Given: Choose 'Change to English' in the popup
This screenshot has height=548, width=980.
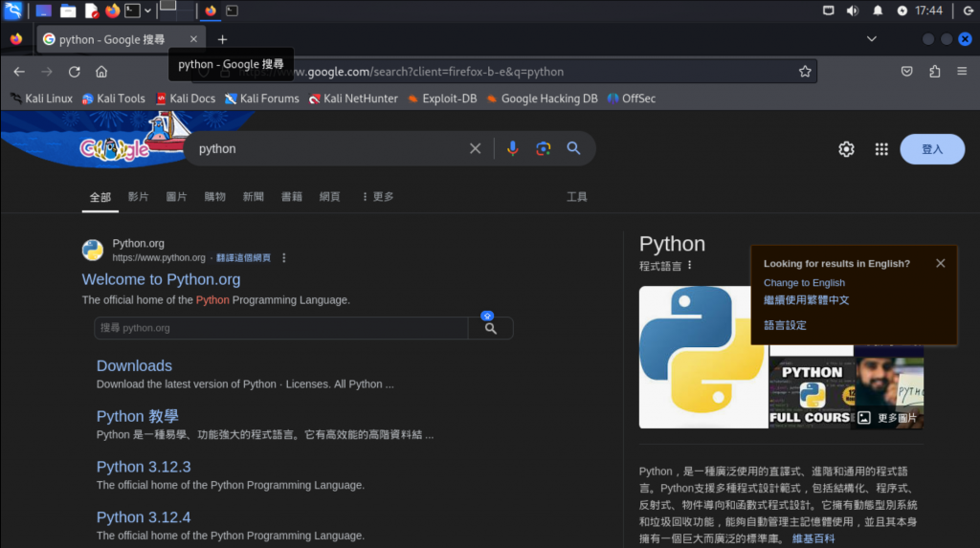Looking at the screenshot, I should point(804,283).
